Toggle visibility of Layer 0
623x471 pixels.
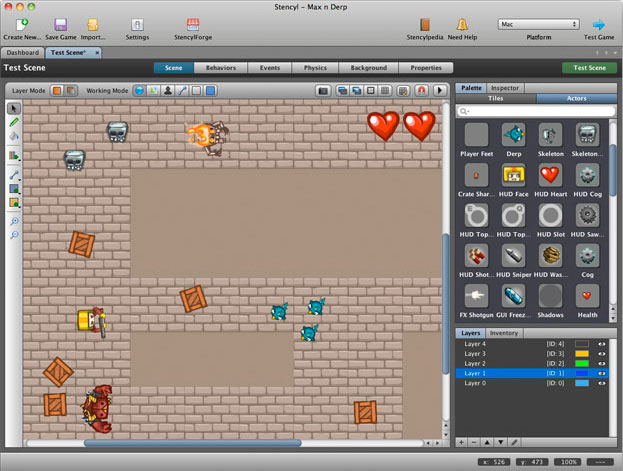click(x=602, y=383)
